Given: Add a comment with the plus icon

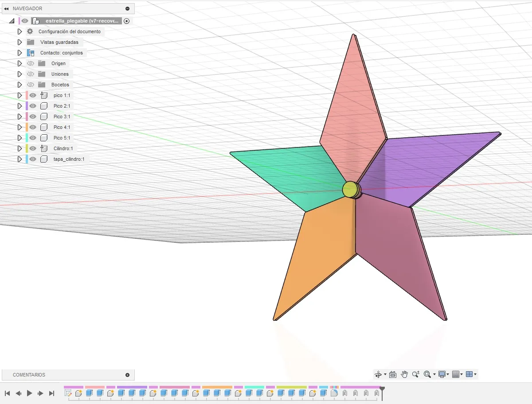Looking at the screenshot, I should click(128, 375).
